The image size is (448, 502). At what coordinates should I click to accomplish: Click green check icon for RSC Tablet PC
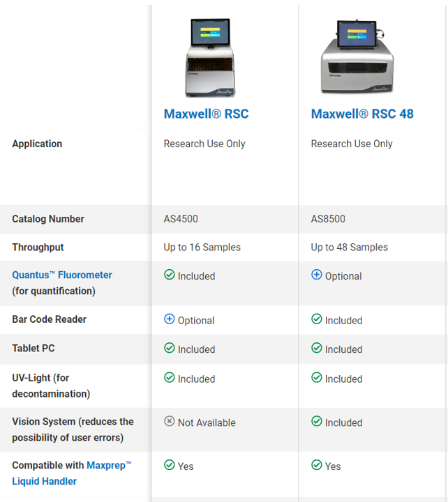pyautogui.click(x=169, y=348)
